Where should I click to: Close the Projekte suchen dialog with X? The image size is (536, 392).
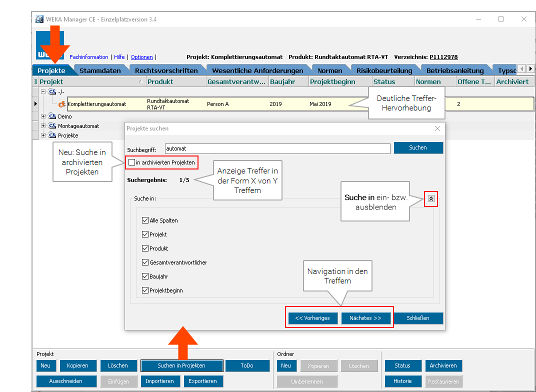click(437, 128)
